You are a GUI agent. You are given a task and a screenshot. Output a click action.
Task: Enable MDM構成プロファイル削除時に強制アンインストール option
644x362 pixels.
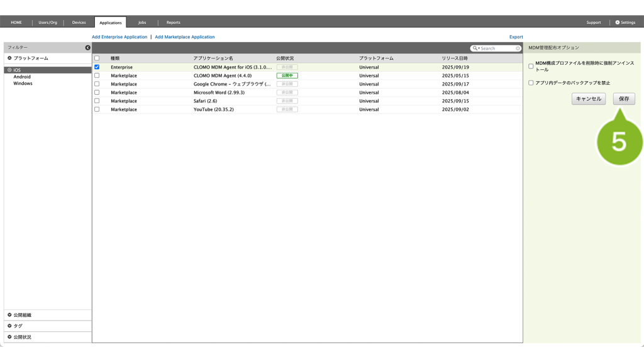[531, 66]
